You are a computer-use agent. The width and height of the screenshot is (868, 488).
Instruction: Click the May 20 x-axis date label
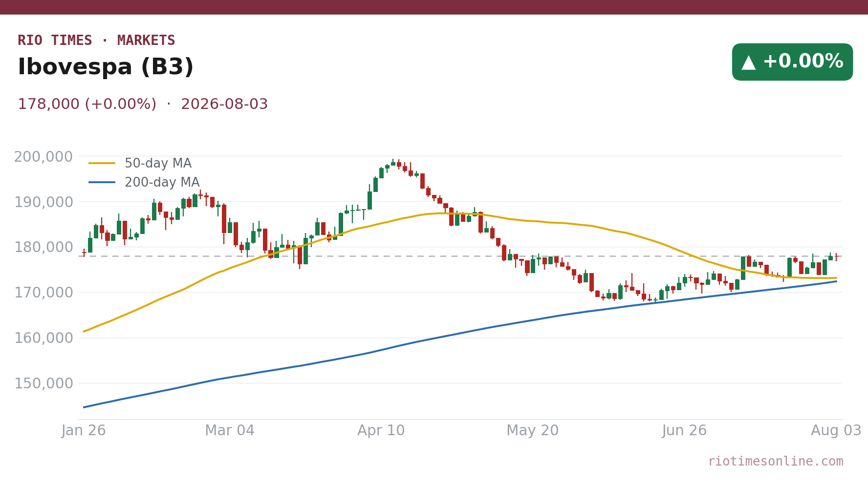(x=533, y=431)
